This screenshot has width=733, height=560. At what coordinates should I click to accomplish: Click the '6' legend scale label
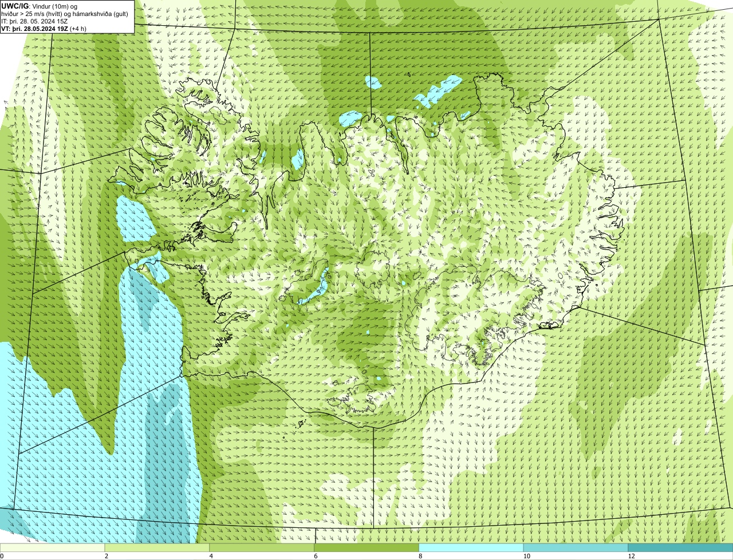click(316, 556)
